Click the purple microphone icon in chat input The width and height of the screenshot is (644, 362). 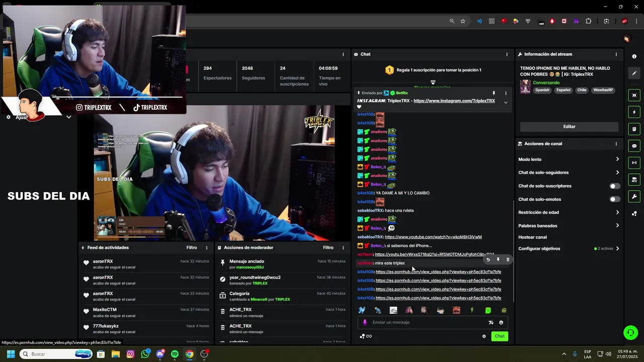(365, 323)
